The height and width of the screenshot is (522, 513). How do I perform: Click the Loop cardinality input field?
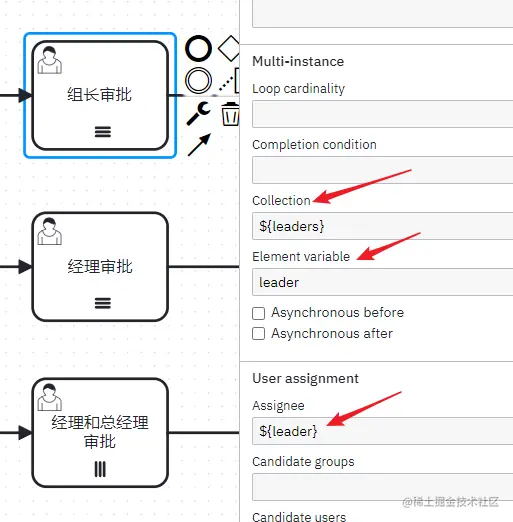click(x=383, y=114)
